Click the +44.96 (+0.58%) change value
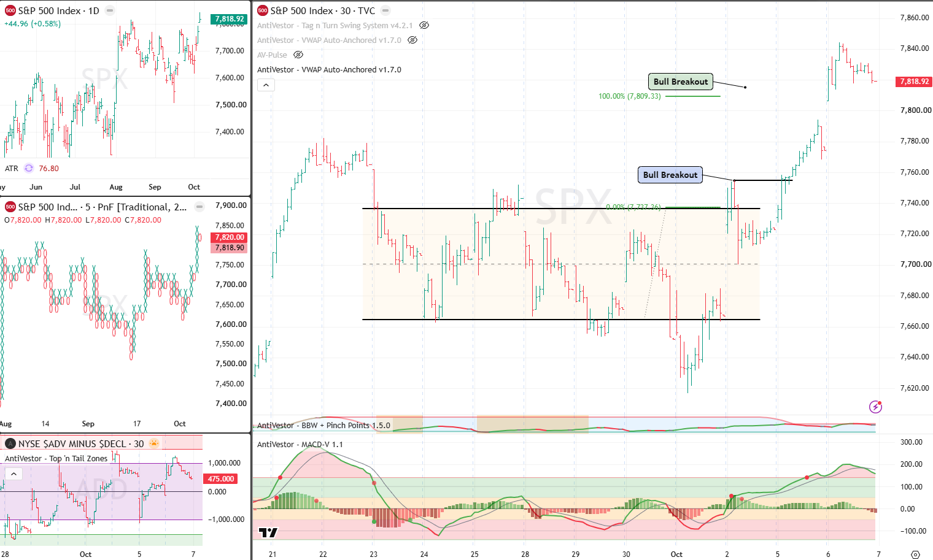The width and height of the screenshot is (933, 560). [33, 24]
